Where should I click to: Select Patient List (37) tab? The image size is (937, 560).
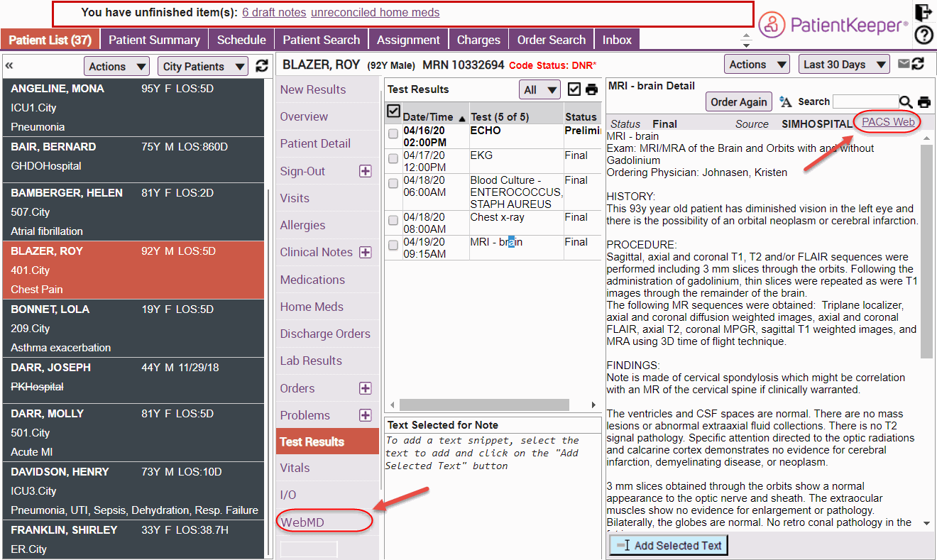pyautogui.click(x=50, y=40)
